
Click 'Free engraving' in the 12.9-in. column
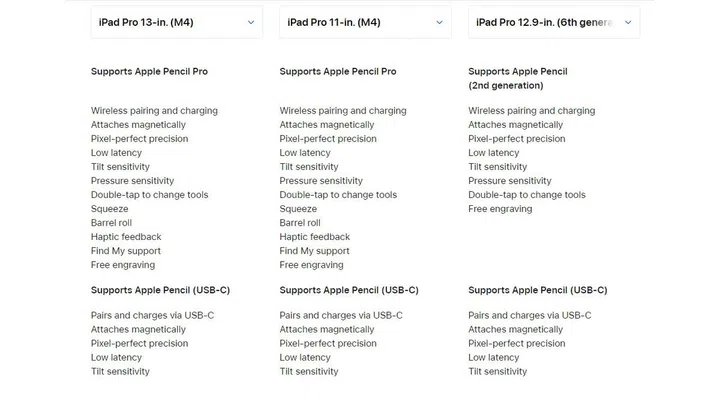500,209
